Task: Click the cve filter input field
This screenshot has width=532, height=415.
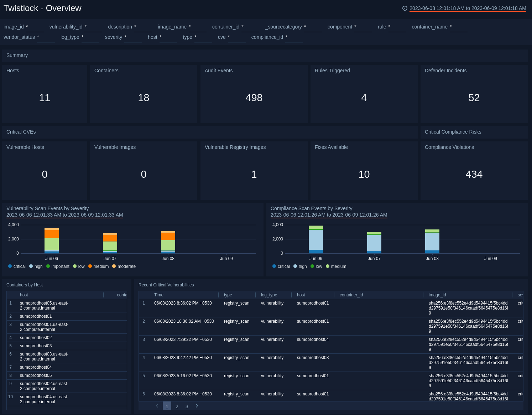Action: (237, 39)
